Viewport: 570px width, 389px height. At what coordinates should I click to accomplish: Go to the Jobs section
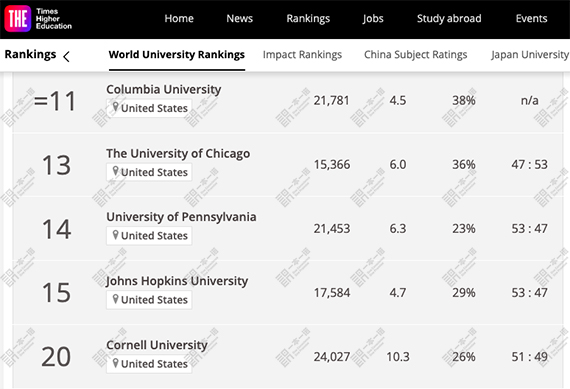point(373,19)
